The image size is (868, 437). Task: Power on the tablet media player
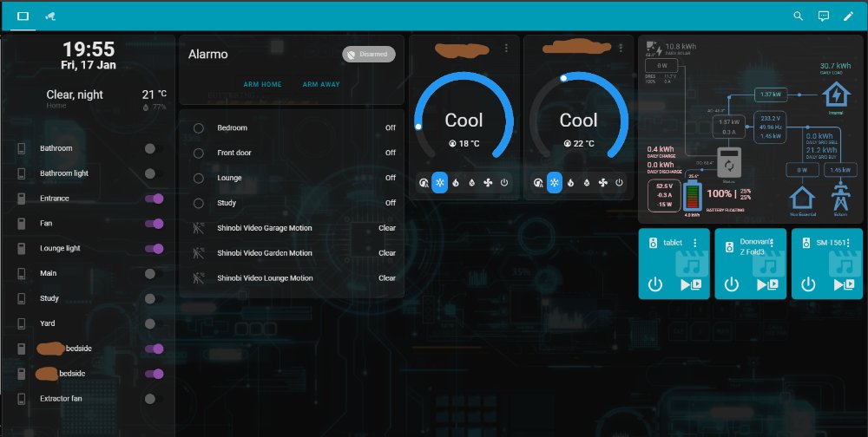(655, 285)
